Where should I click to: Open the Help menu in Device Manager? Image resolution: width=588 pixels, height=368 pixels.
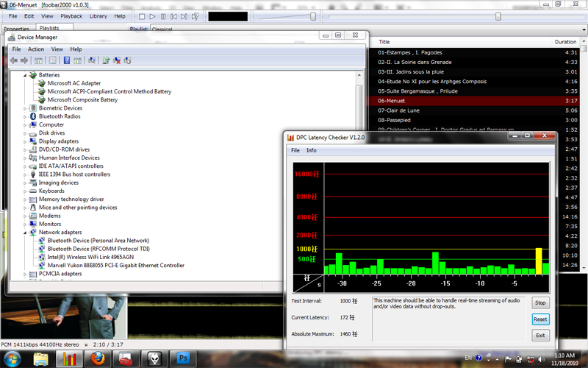coord(76,49)
